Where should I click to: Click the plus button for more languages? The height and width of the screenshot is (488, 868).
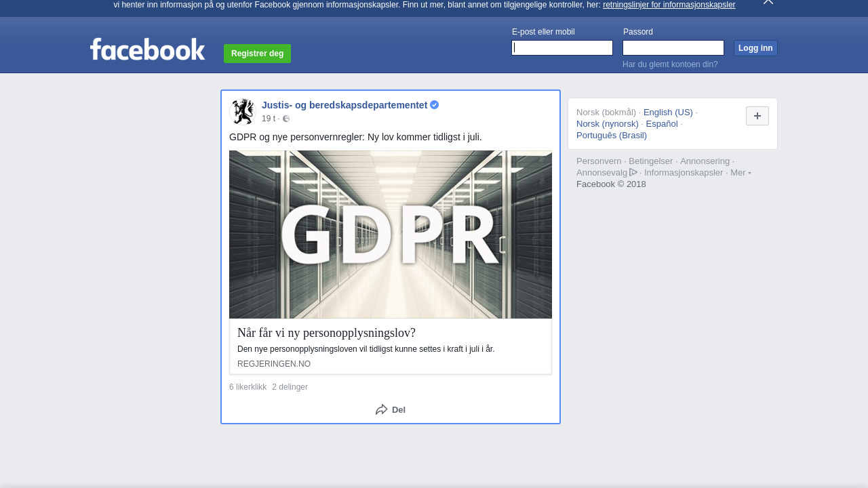point(757,116)
